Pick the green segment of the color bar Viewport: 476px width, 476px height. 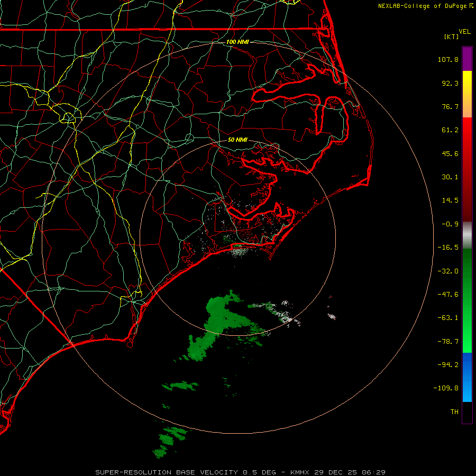click(x=467, y=300)
